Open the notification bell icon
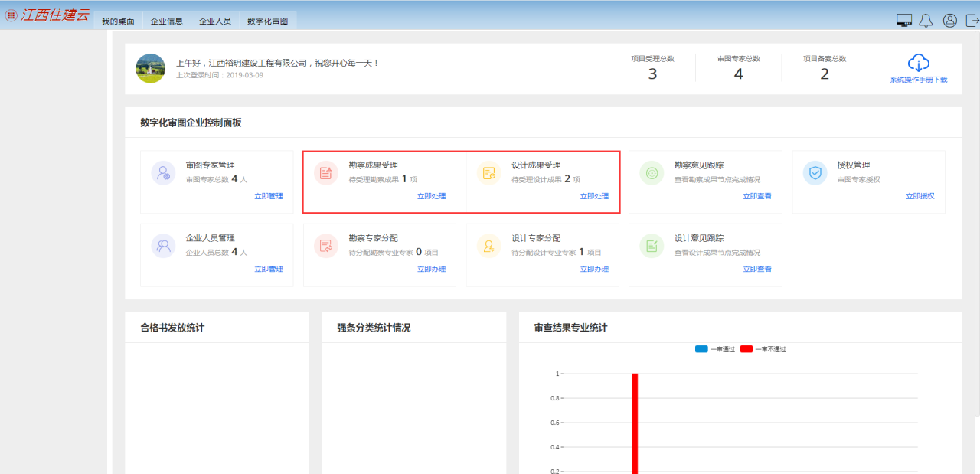This screenshot has height=474, width=980. [926, 21]
